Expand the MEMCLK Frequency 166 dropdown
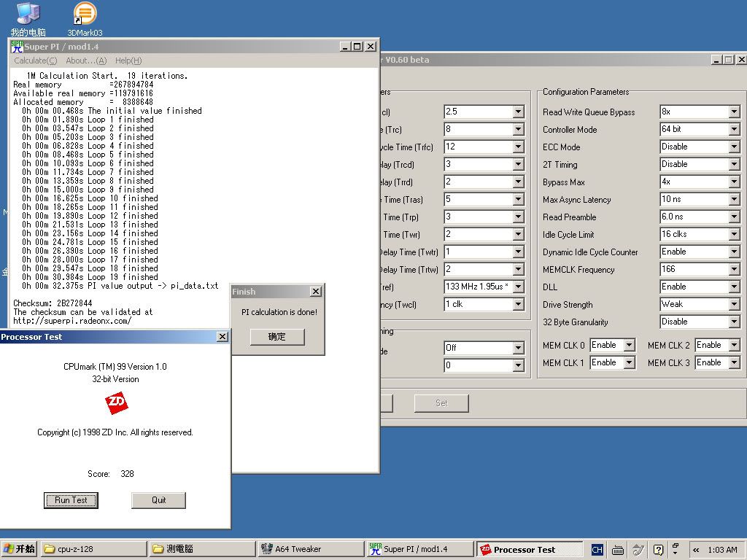The width and height of the screenshot is (747, 560). pyautogui.click(x=734, y=269)
